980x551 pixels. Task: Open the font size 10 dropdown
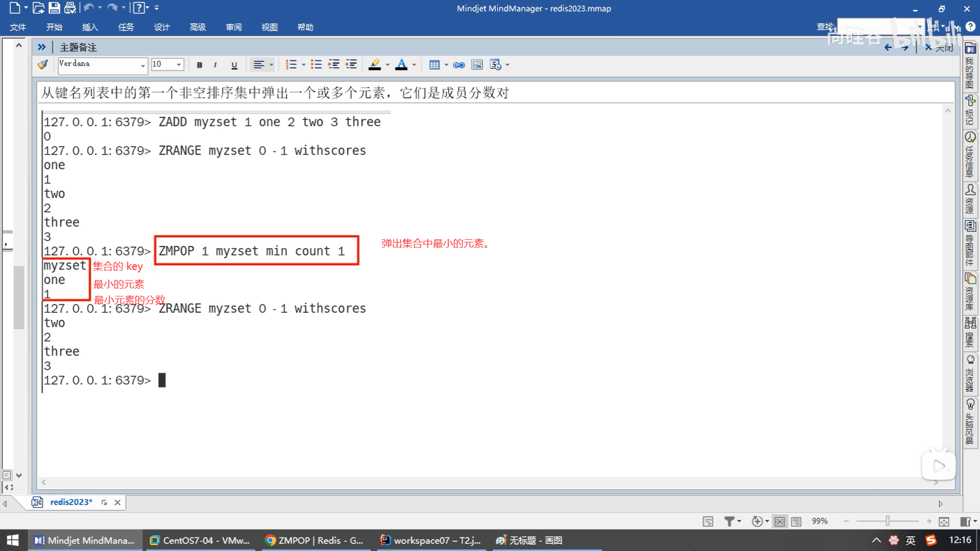(x=179, y=65)
